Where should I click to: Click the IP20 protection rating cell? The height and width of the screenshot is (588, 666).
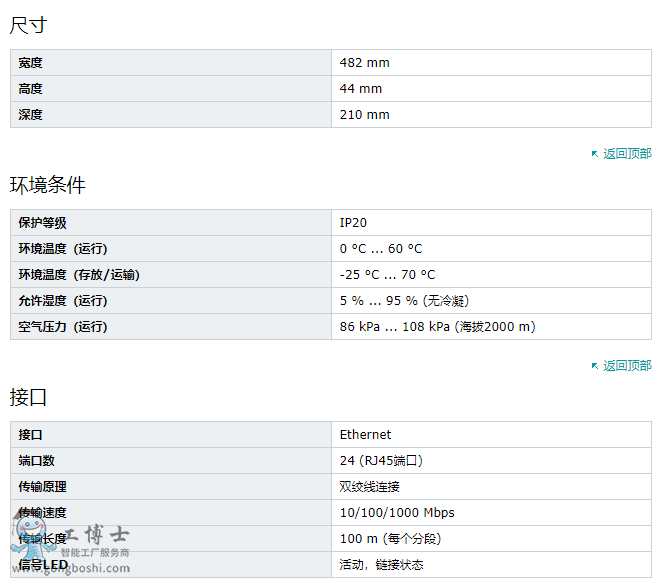[x=491, y=223]
